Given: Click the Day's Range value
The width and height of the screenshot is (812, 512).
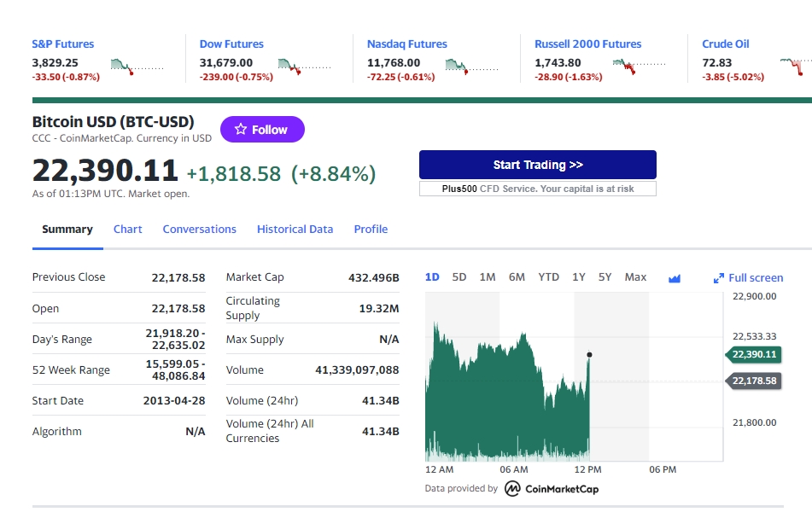Looking at the screenshot, I should (x=176, y=339).
